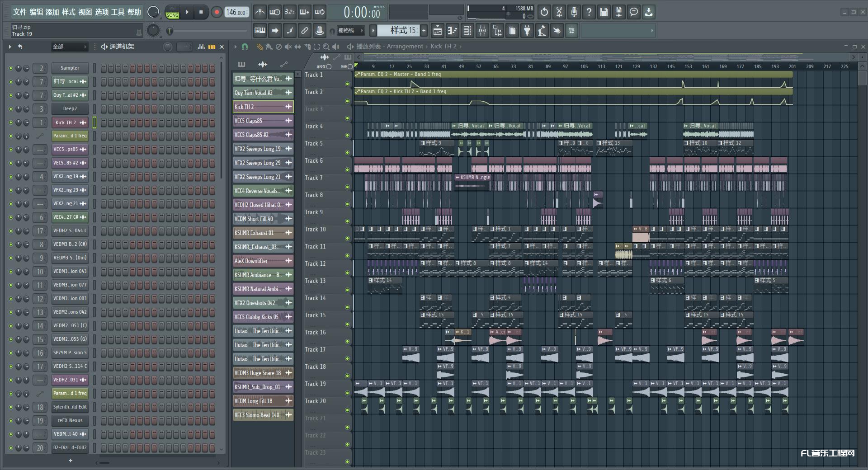The width and height of the screenshot is (868, 470).
Task: Click the shopping cart icon
Action: pos(571,31)
